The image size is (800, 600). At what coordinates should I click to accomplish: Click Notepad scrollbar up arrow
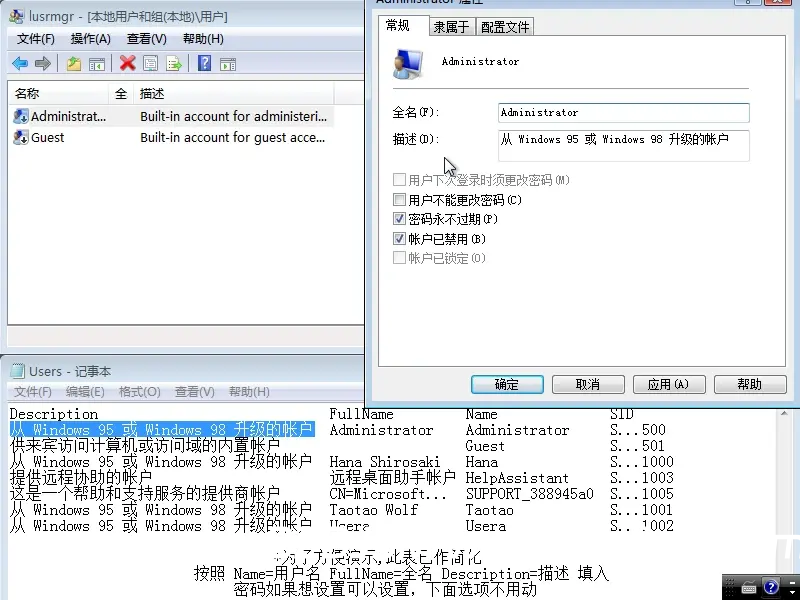(784, 413)
